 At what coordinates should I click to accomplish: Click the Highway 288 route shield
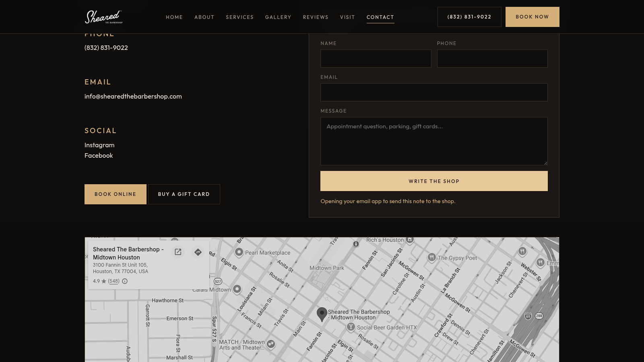click(x=539, y=316)
